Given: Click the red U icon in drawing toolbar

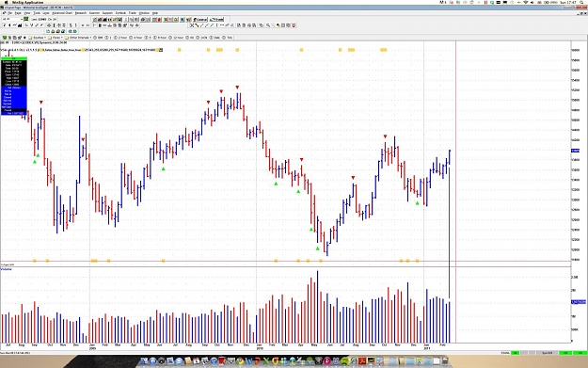Looking at the screenshot, I should pos(294,25).
